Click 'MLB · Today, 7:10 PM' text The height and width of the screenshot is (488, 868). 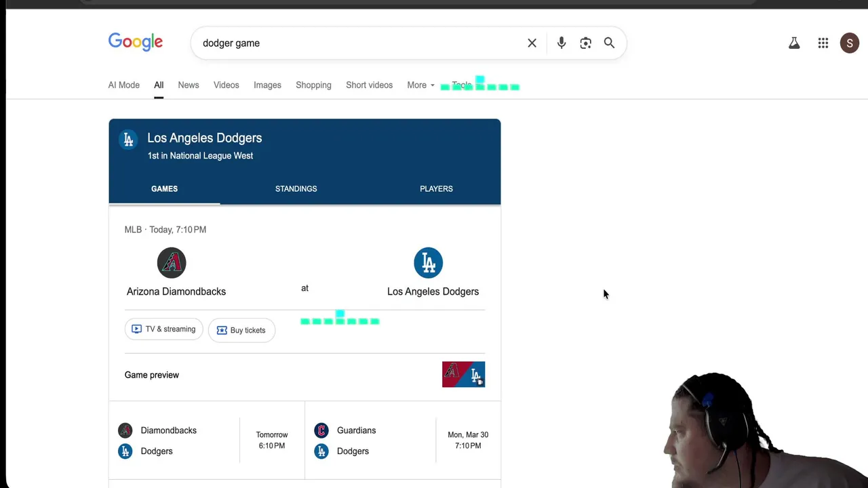(165, 230)
